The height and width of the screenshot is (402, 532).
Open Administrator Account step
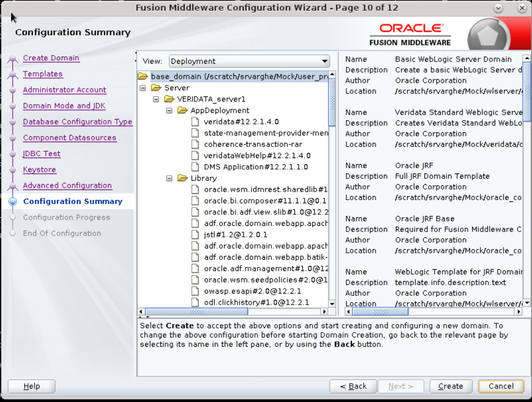tap(65, 90)
